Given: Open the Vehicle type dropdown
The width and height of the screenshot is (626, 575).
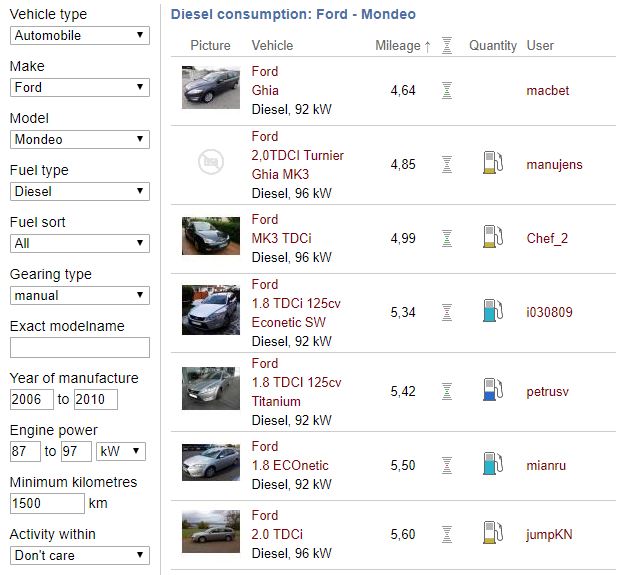Looking at the screenshot, I should click(80, 35).
